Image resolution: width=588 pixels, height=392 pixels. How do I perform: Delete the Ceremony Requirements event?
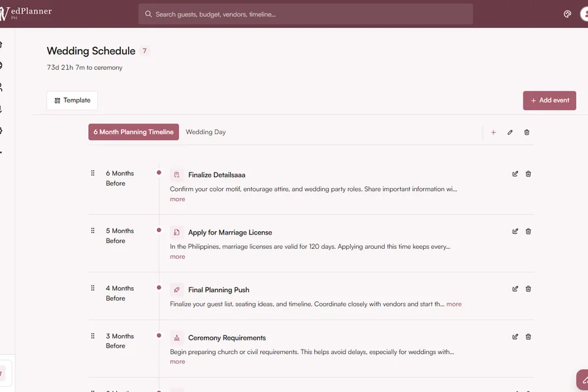coord(528,336)
